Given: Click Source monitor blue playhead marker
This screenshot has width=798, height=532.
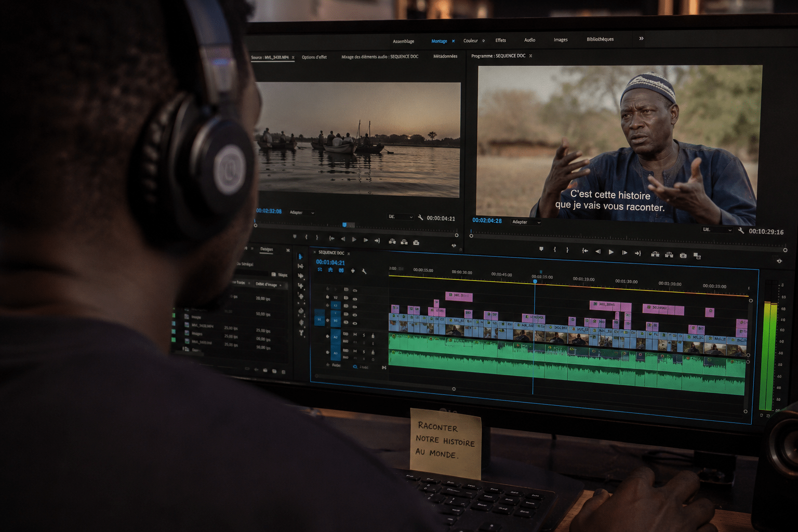Looking at the screenshot, I should click(344, 225).
